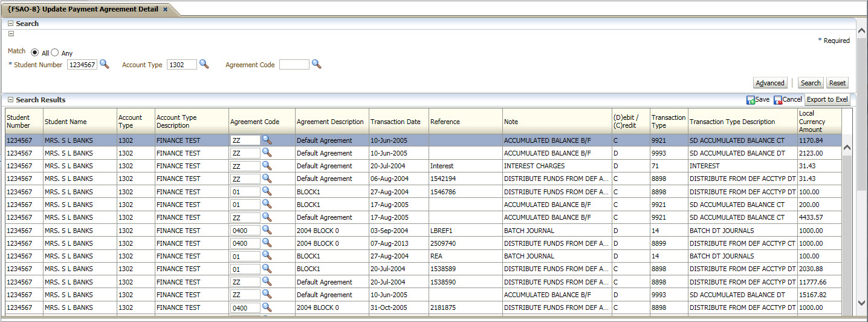Open agreement lookup for reference 2181875 row
This screenshot has width=868, height=322.
tap(267, 307)
